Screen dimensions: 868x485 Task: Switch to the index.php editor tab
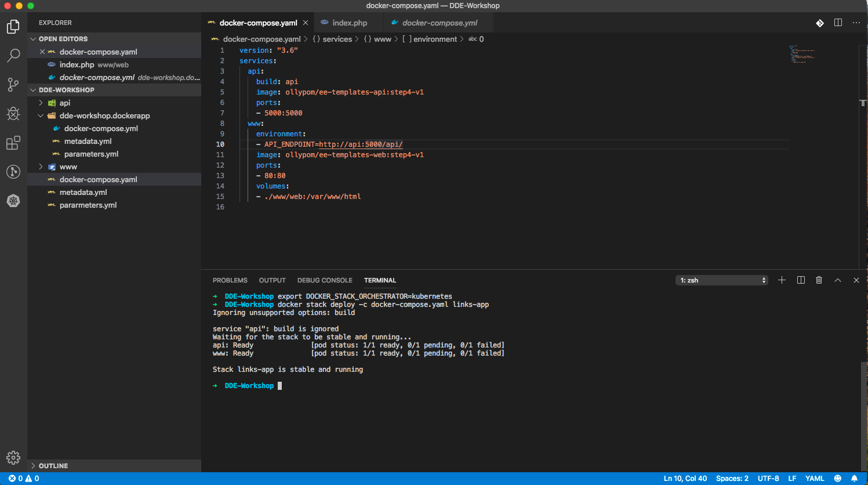(x=348, y=23)
